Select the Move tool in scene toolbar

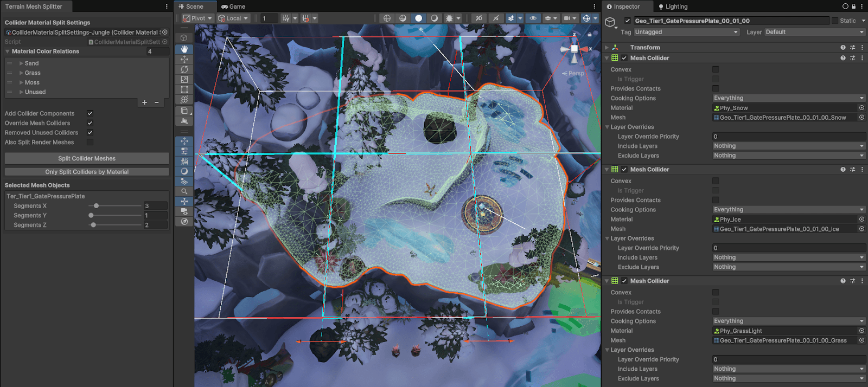184,59
